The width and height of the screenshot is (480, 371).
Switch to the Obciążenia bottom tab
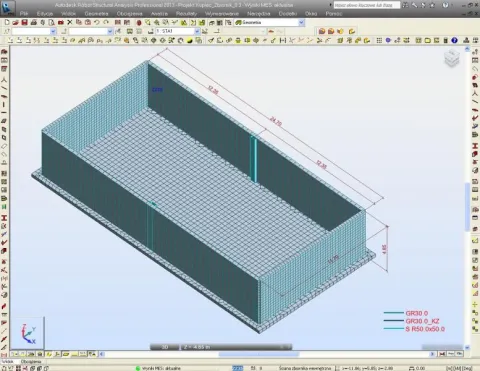click(31, 362)
